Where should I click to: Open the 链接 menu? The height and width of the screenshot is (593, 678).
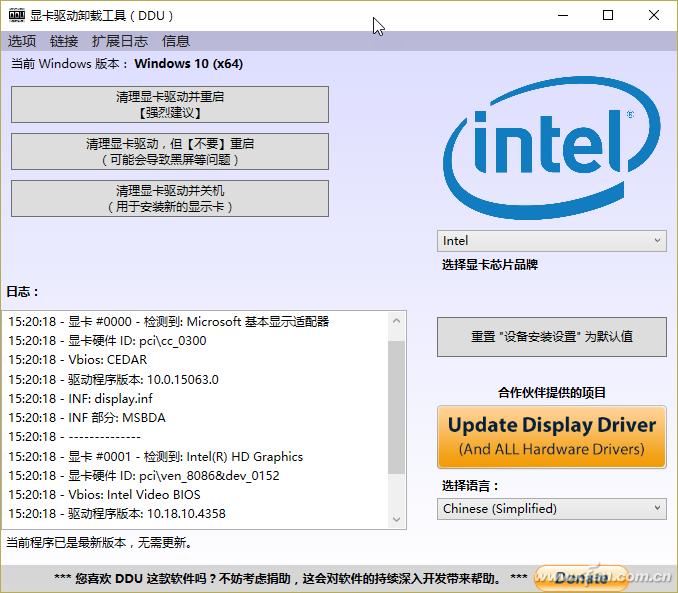pos(64,41)
